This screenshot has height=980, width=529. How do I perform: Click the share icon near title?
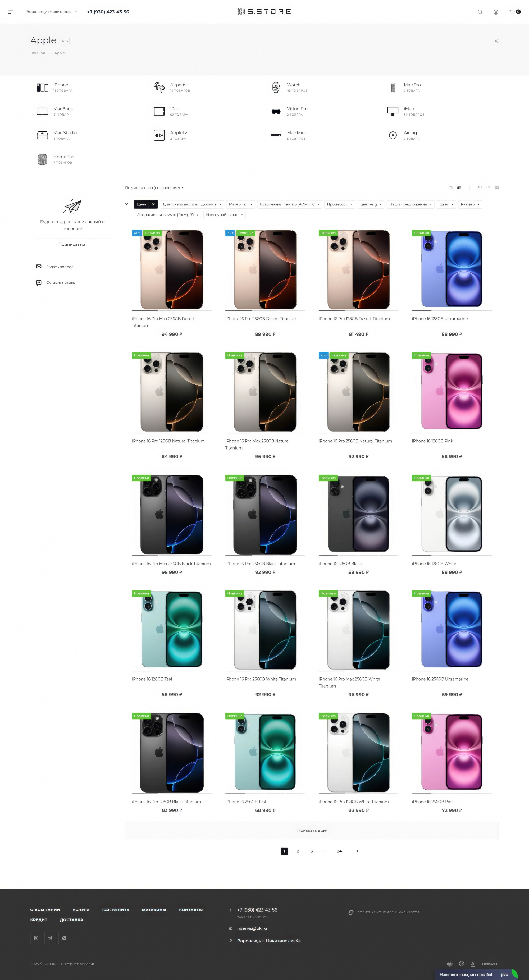coord(497,41)
